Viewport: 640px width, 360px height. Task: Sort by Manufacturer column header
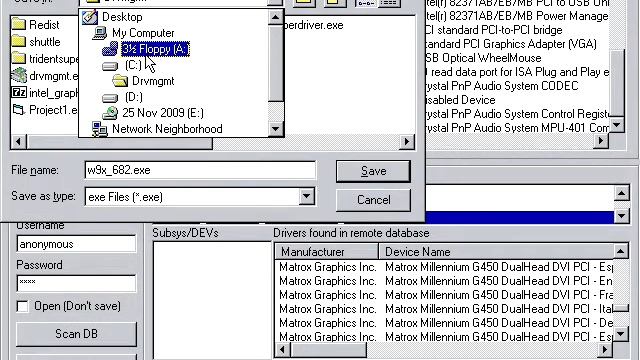(x=327, y=252)
